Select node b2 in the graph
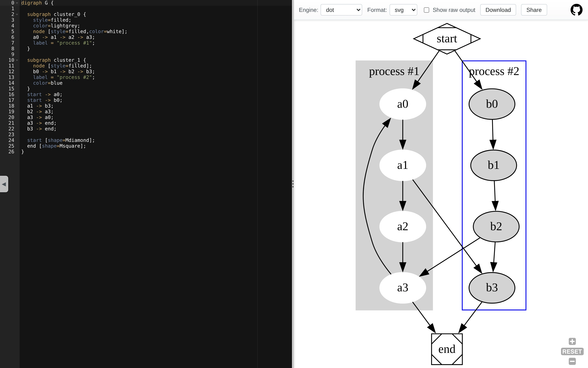588x368 pixels. coord(496,227)
